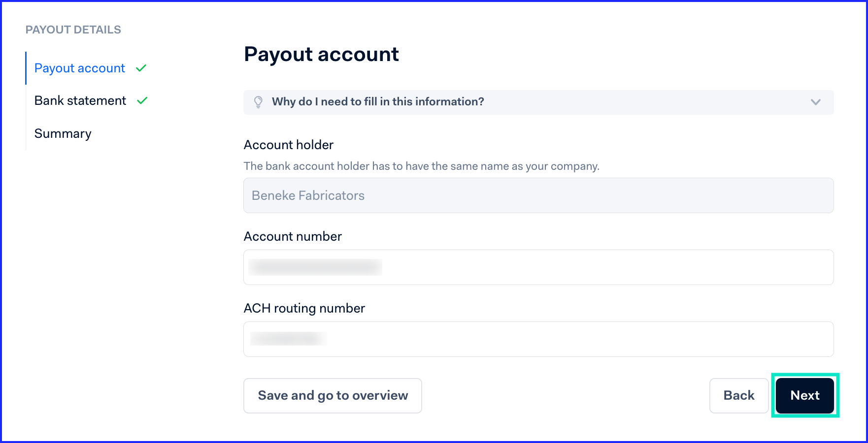Click the Next button
The width and height of the screenshot is (868, 443).
point(805,395)
